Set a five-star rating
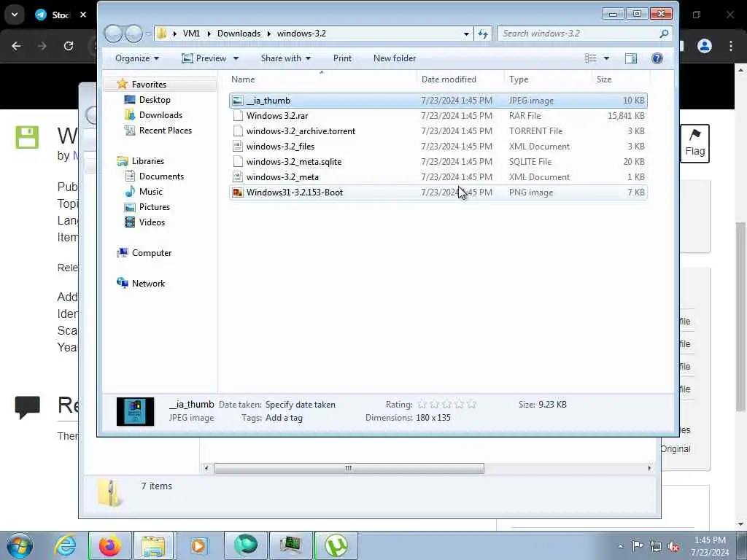747x560 pixels. pyautogui.click(x=472, y=404)
